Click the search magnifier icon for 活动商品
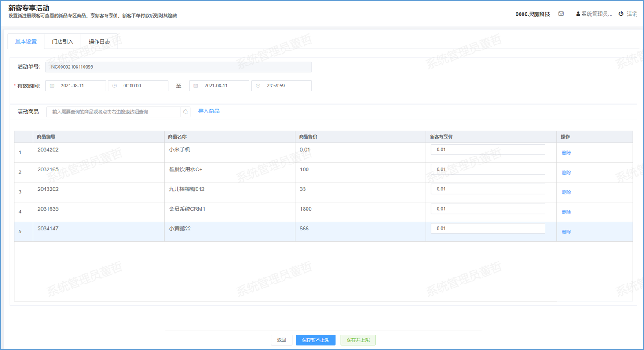 point(186,112)
